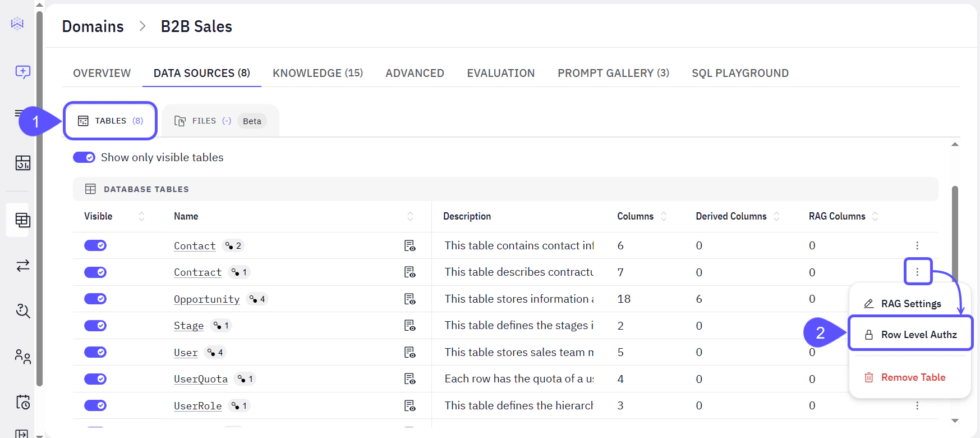Viewport: 980px width, 438px height.
Task: Open table details icon for Opportunity row
Action: tap(410, 299)
